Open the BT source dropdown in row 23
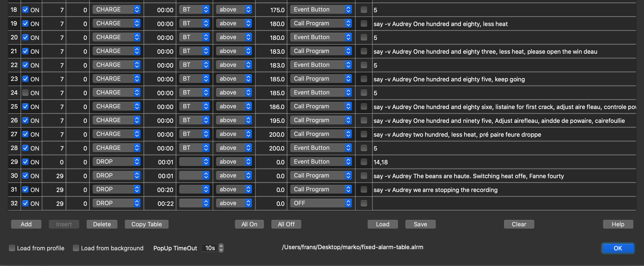 point(194,79)
